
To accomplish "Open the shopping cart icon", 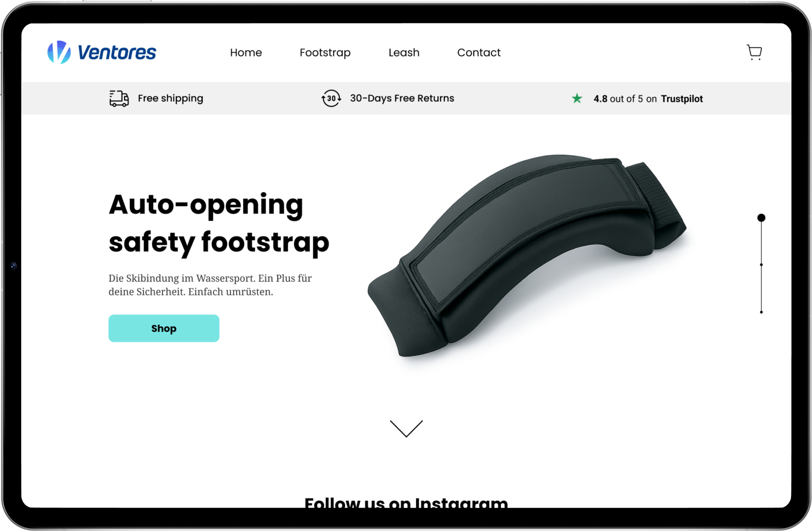I will click(x=754, y=52).
